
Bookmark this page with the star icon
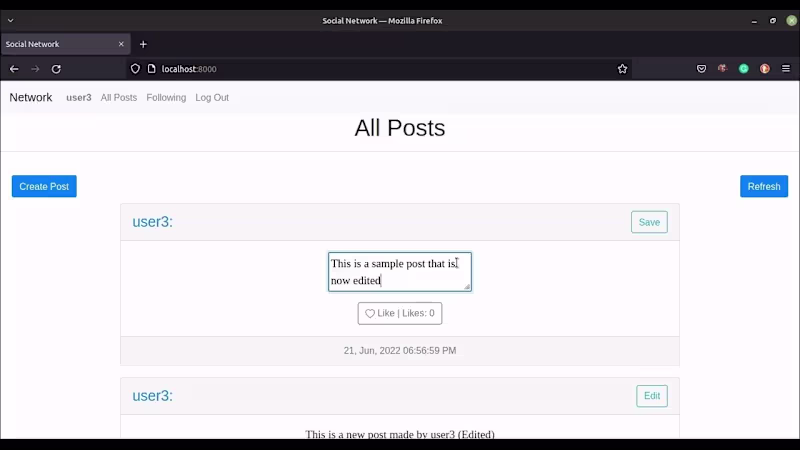tap(622, 69)
